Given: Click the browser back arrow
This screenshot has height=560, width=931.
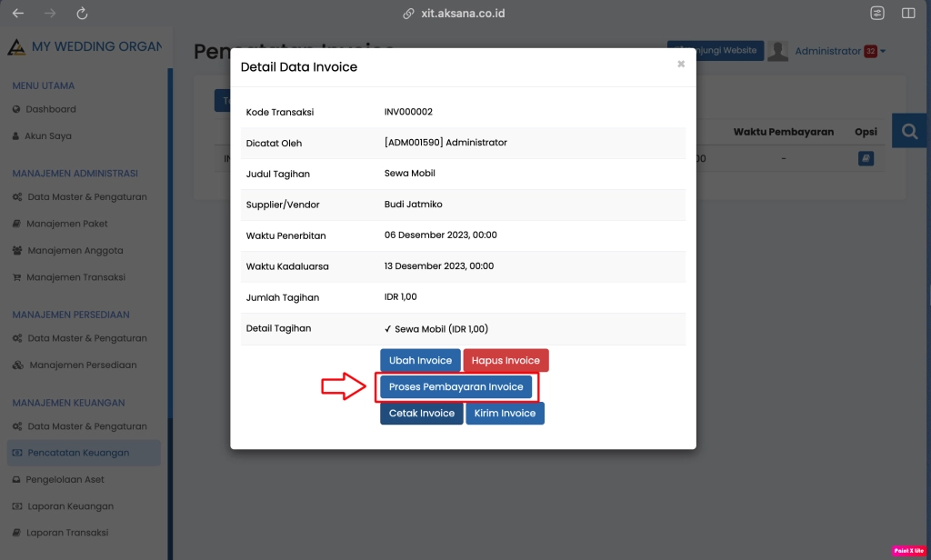Looking at the screenshot, I should coord(18,14).
